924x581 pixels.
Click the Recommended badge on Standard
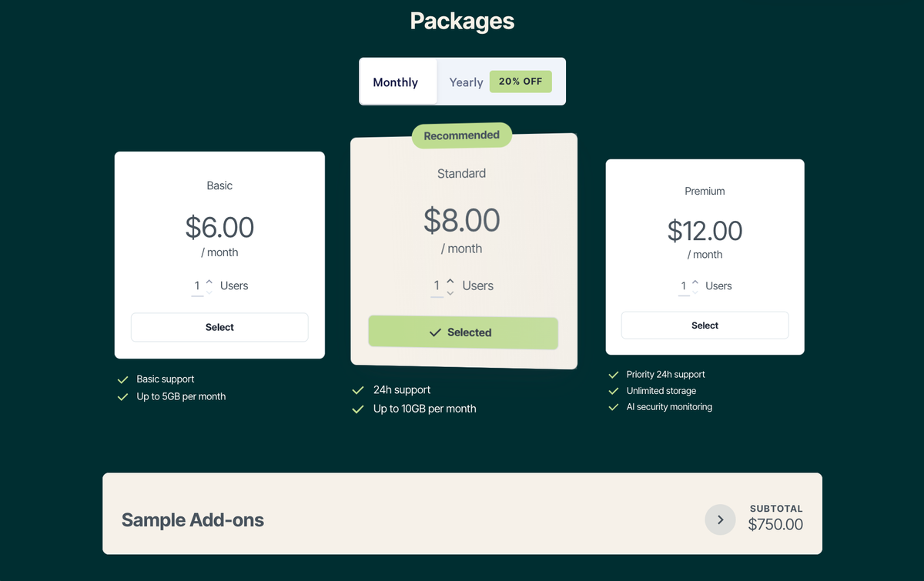(x=462, y=135)
